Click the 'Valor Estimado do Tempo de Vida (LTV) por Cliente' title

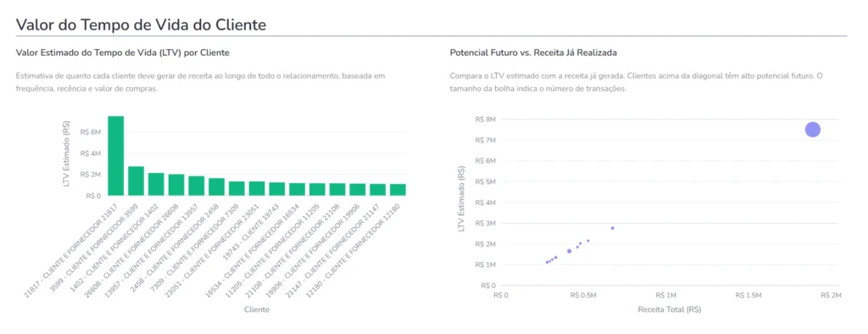point(123,53)
